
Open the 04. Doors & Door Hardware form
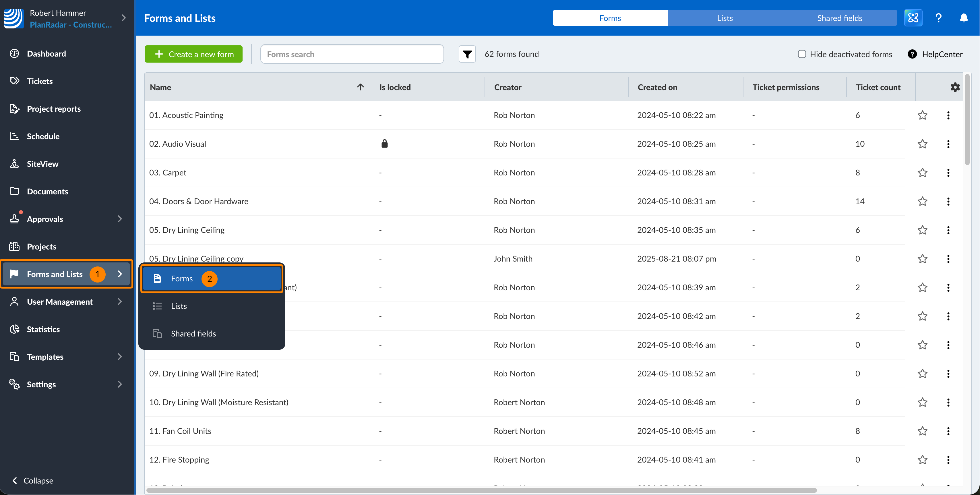click(x=199, y=201)
